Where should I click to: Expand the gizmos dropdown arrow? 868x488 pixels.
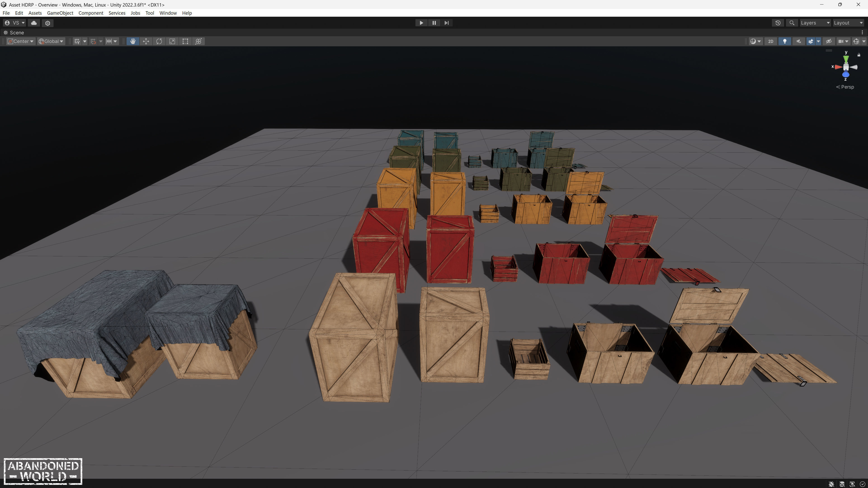(864, 41)
